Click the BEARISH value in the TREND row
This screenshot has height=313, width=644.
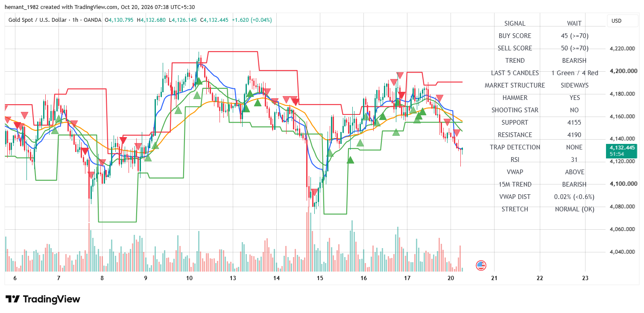[574, 61]
